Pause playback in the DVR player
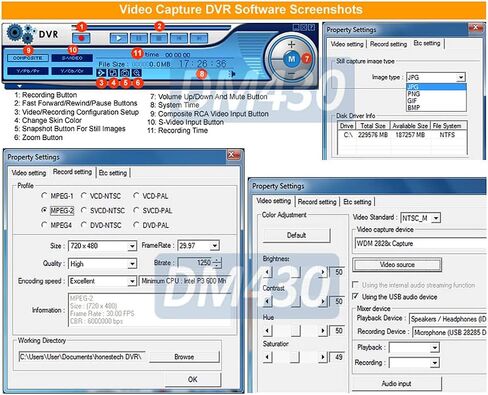This screenshot has height=395, width=488. point(139,38)
